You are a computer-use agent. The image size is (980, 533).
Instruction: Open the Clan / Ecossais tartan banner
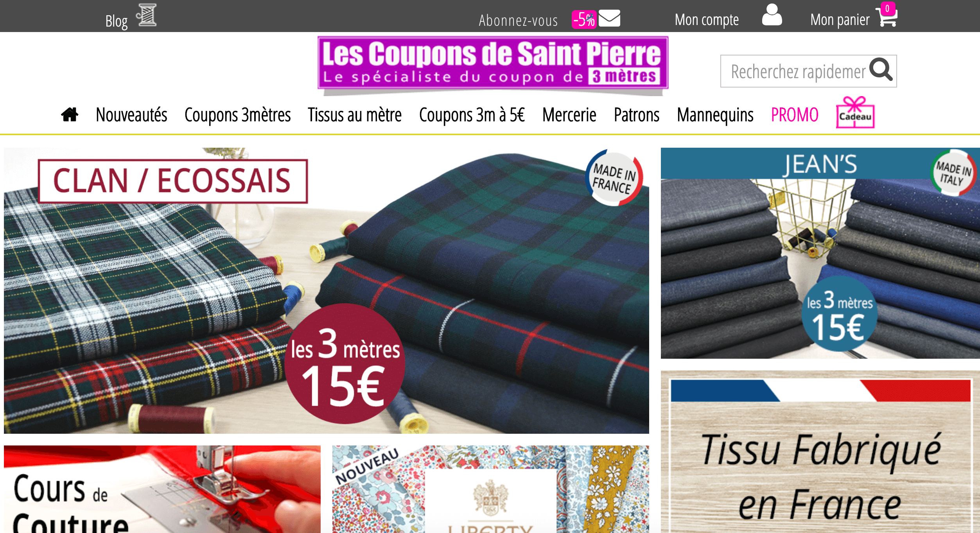327,290
